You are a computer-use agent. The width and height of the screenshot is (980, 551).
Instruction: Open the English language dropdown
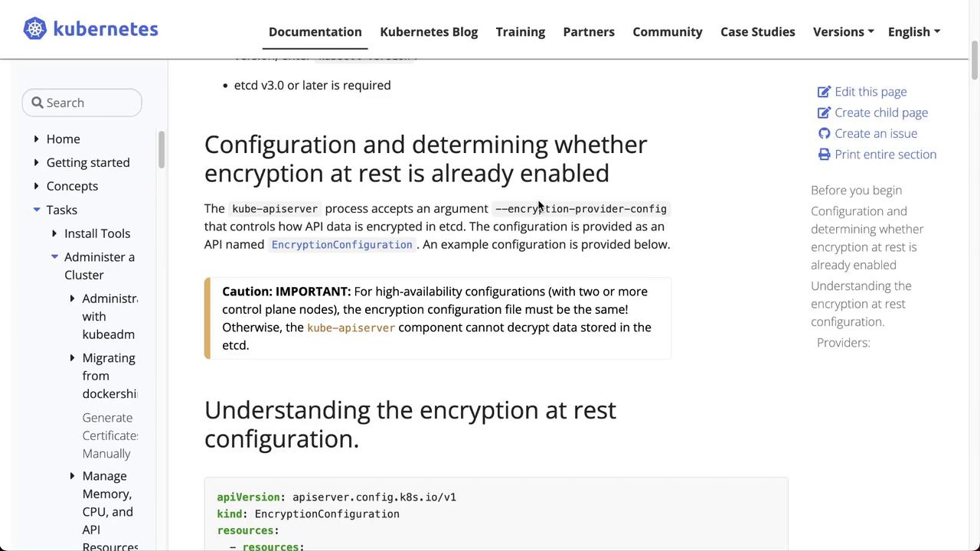(x=913, y=31)
